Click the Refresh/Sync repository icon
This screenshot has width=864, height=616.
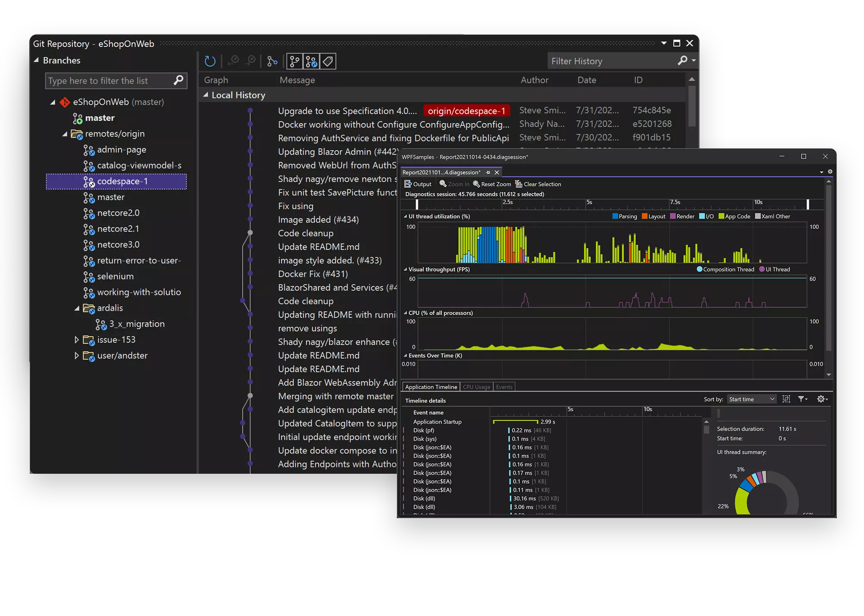[210, 61]
